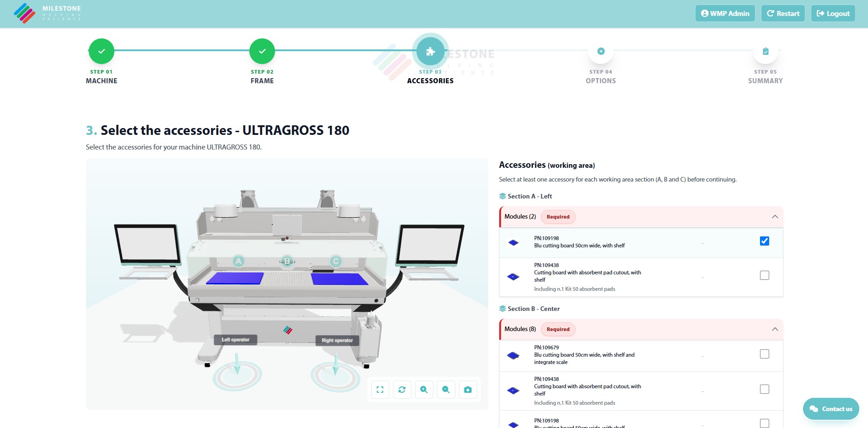Image resolution: width=868 pixels, height=428 pixels.
Task: Click the PN:109438 board thumbnail in Section A
Action: [513, 277]
